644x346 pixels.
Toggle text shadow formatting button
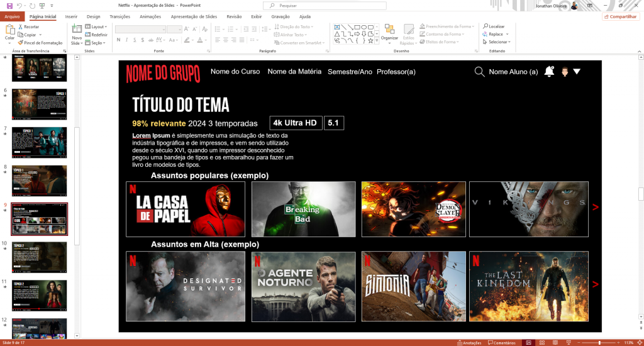[x=143, y=40]
